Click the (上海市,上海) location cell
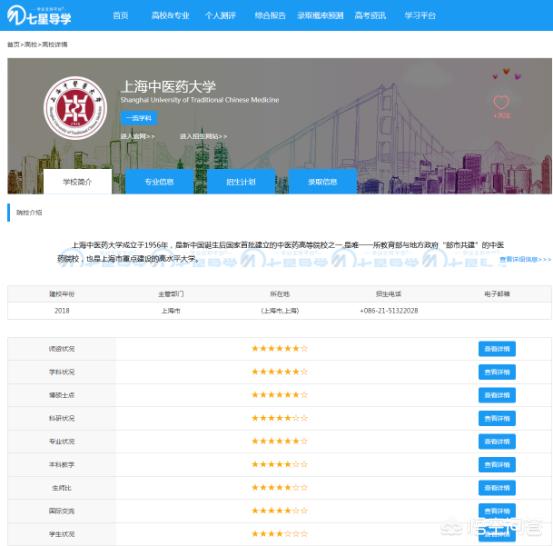The height and width of the screenshot is (546, 553). point(280,311)
